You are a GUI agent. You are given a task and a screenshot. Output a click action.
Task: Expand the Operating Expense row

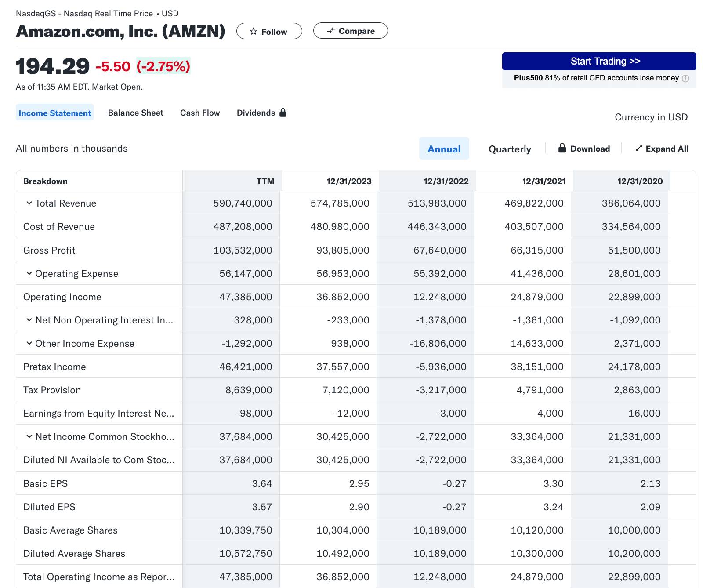coord(29,273)
